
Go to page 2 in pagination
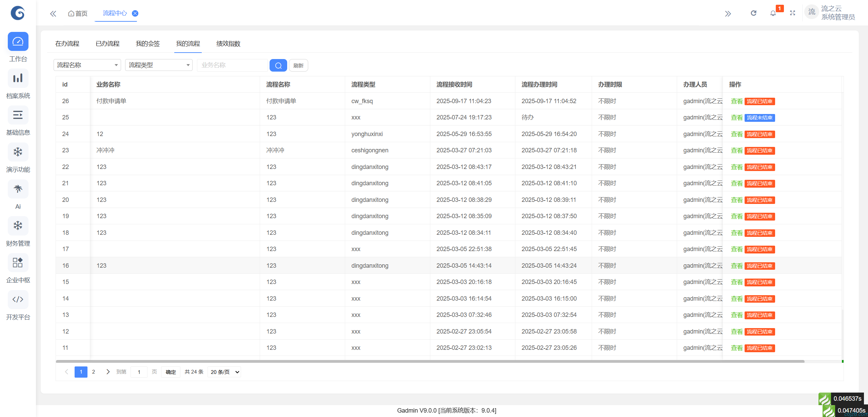94,372
